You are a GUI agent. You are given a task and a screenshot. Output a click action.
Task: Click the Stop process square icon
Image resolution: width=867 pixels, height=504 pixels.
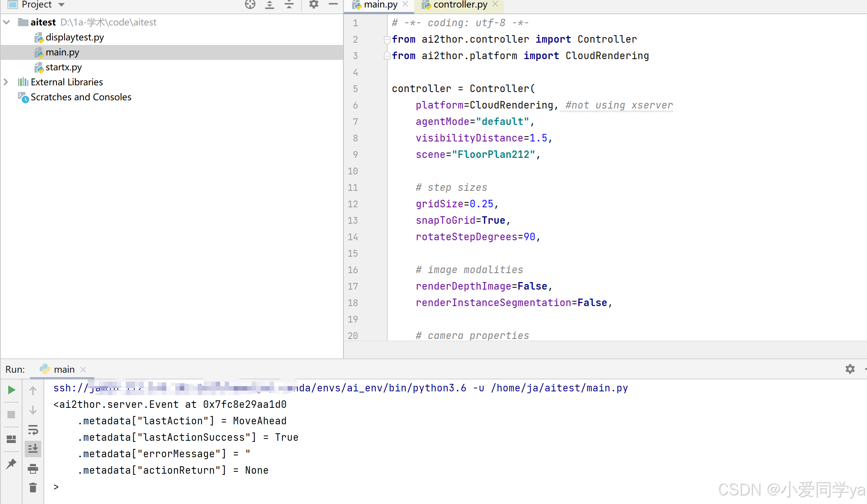click(x=12, y=415)
